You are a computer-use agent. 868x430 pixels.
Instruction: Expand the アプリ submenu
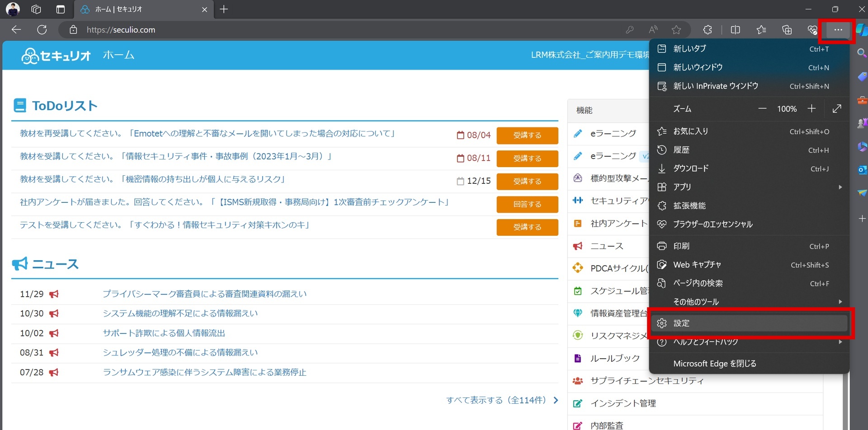coord(749,187)
